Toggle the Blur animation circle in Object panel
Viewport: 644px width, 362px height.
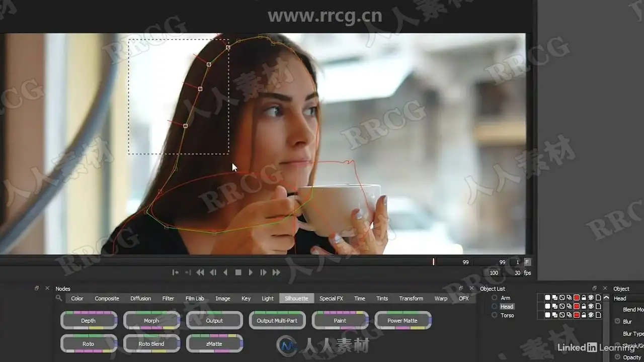(x=617, y=321)
